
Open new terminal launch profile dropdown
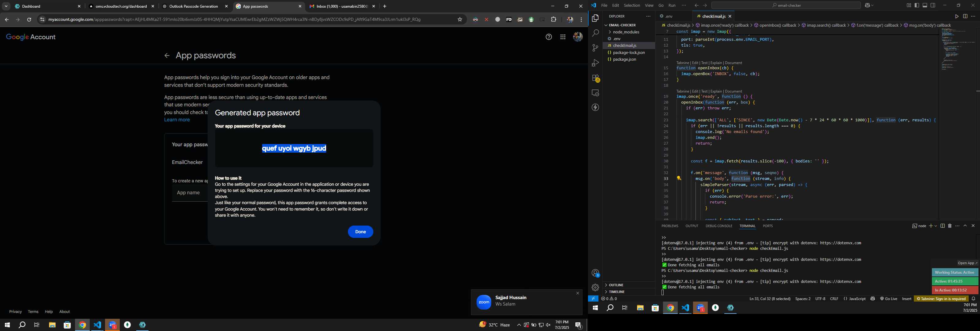click(x=936, y=226)
